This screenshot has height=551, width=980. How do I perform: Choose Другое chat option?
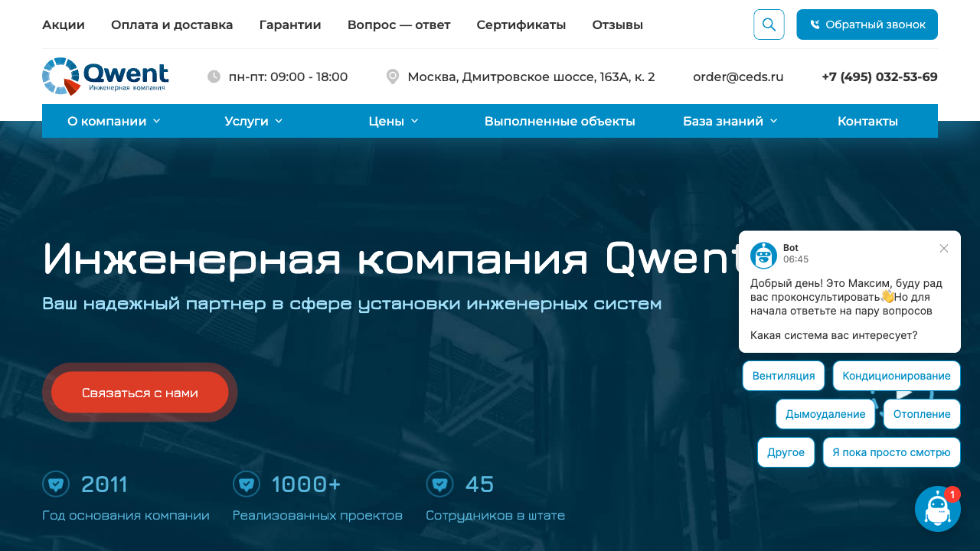click(x=786, y=452)
